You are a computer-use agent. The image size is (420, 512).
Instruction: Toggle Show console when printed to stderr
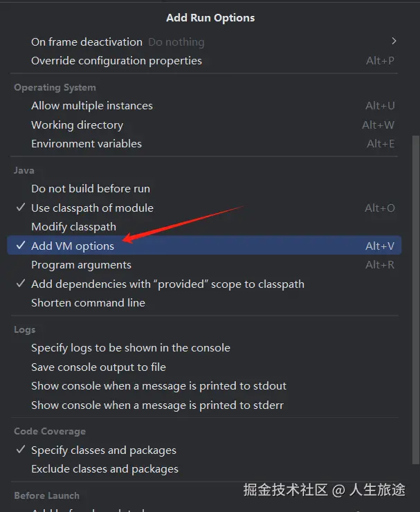158,405
